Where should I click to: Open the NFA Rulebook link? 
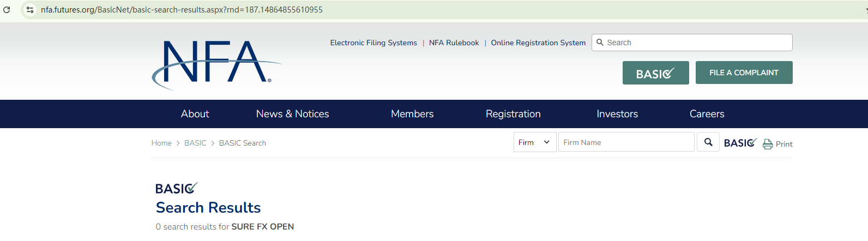(x=454, y=43)
